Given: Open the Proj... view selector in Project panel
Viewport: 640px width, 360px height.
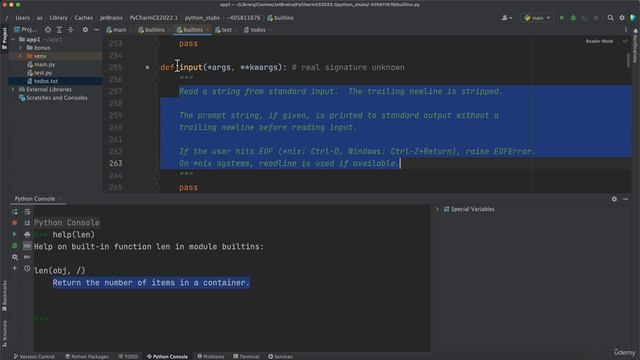Looking at the screenshot, I should pyautogui.click(x=25, y=30).
